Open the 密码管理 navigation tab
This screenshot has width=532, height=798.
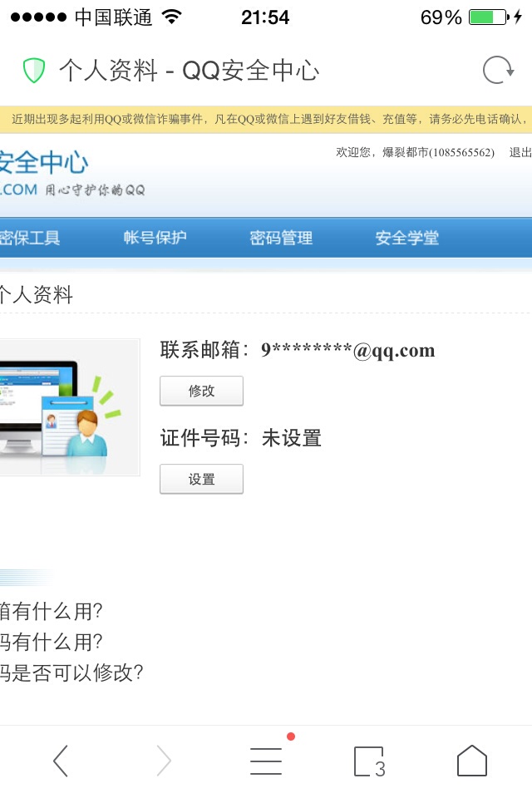click(281, 238)
